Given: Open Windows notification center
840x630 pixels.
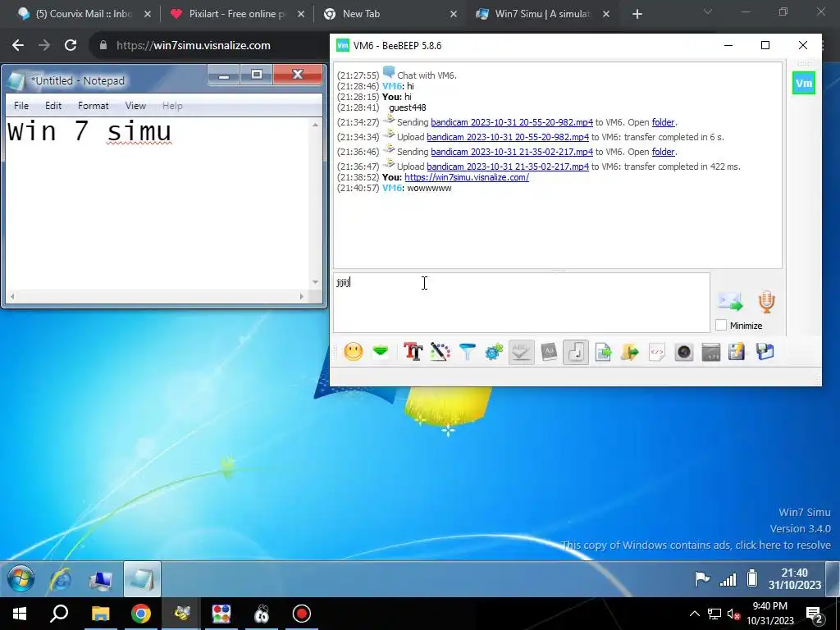Looking at the screenshot, I should click(815, 614).
